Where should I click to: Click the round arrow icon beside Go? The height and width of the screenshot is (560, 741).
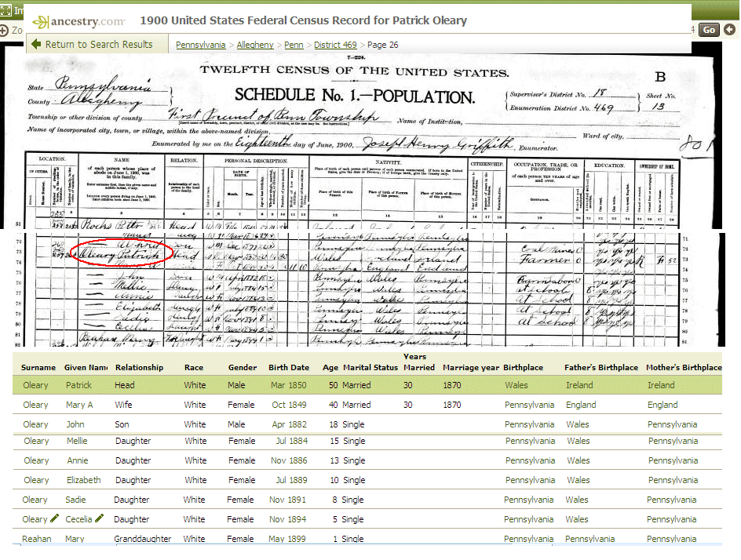pyautogui.click(x=730, y=30)
